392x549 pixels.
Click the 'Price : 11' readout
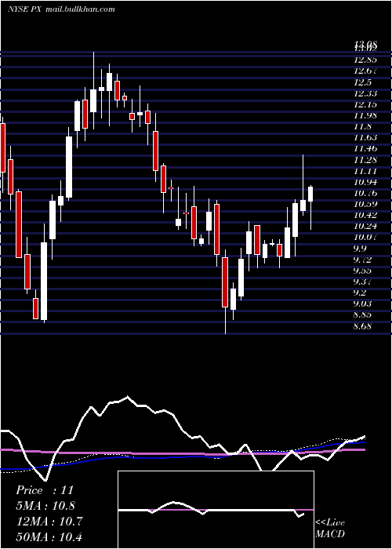(x=45, y=490)
